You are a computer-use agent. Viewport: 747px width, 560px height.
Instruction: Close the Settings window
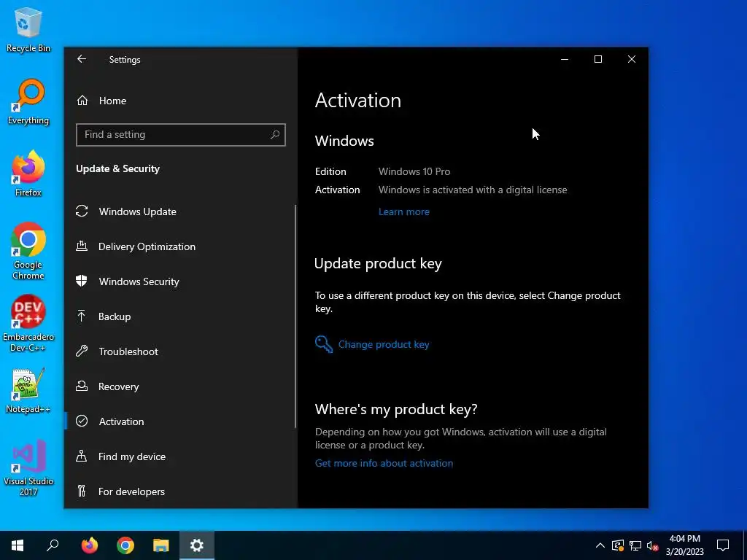pos(631,59)
